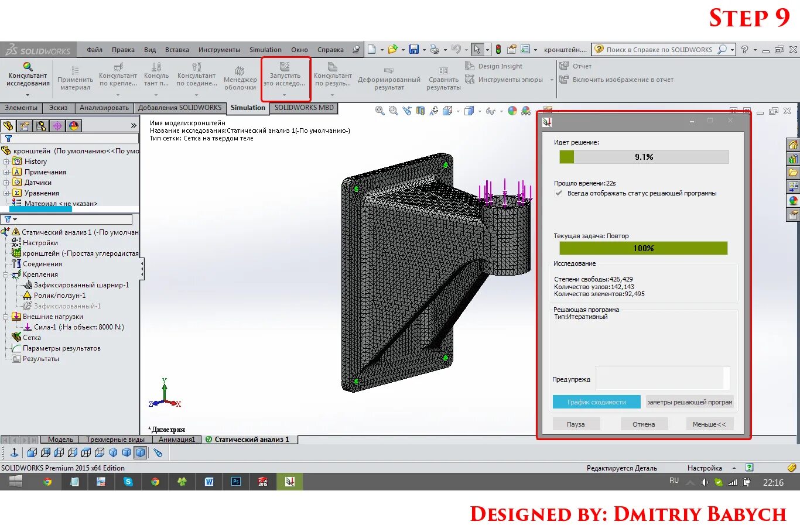Open the DimXpertManager crosshair tab icon
Image resolution: width=800 pixels, height=532 pixels.
(57, 126)
